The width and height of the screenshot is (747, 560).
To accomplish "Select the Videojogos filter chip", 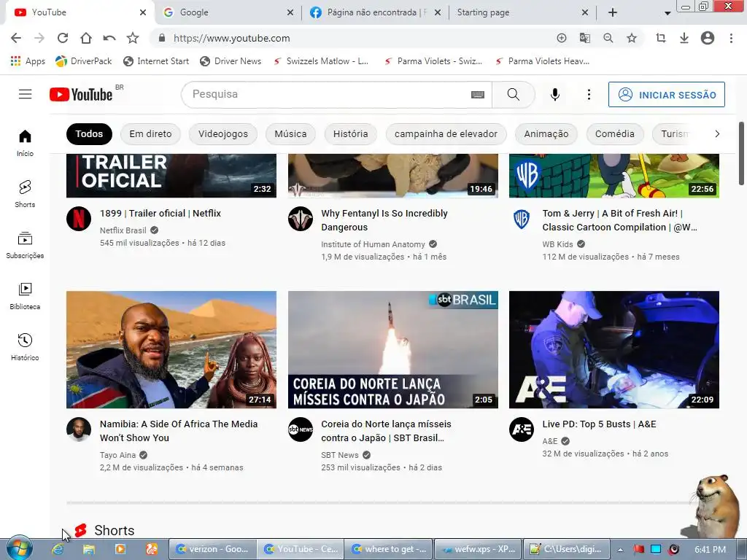I will point(223,134).
